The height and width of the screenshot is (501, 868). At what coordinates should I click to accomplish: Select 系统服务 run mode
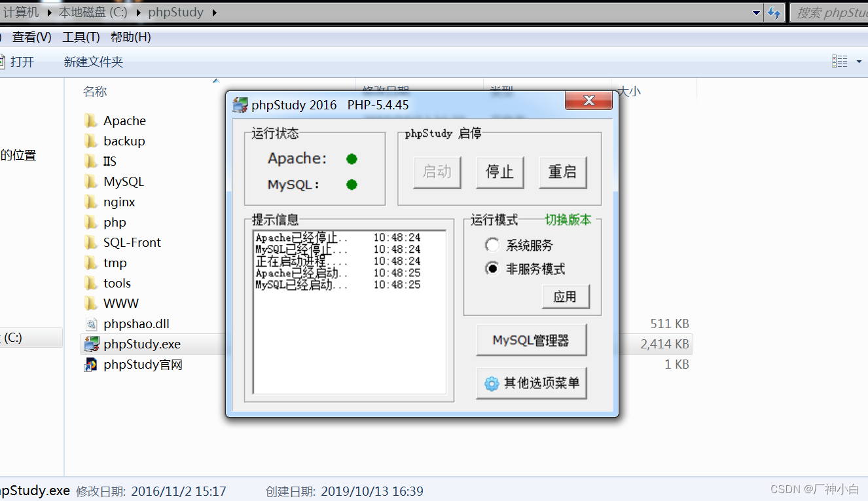pyautogui.click(x=492, y=245)
